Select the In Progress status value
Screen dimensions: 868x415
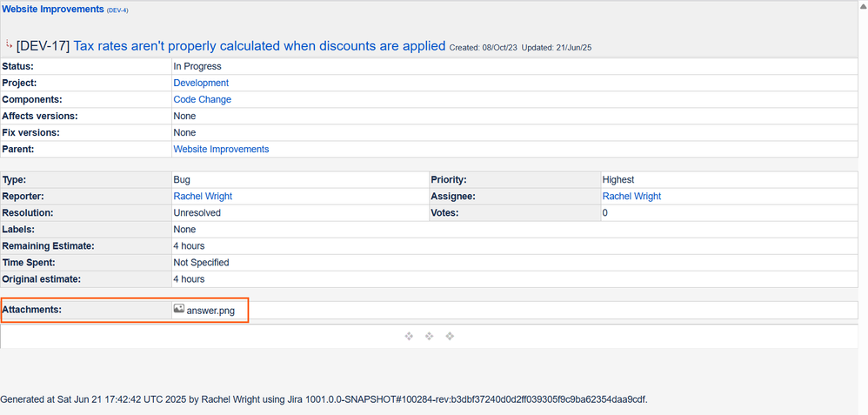tap(197, 66)
